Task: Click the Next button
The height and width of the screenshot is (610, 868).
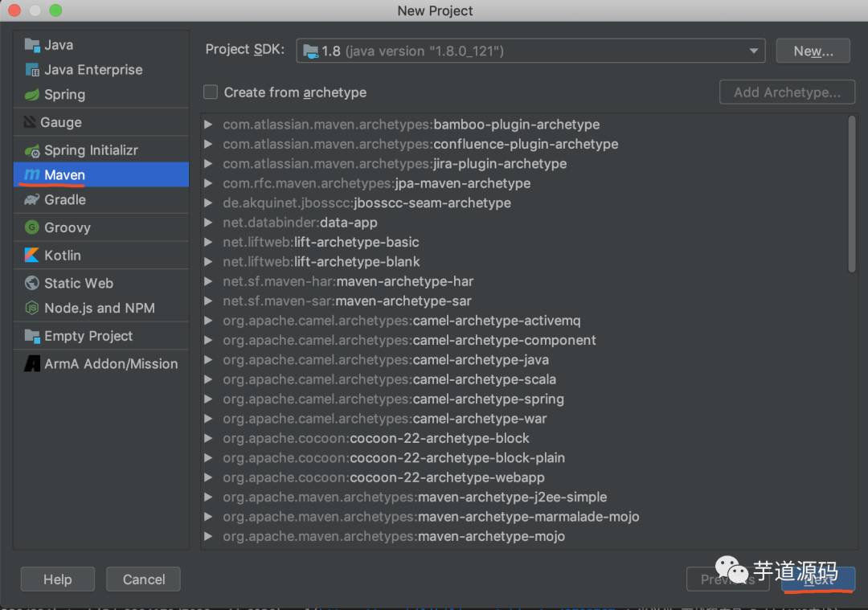Action: tap(818, 579)
